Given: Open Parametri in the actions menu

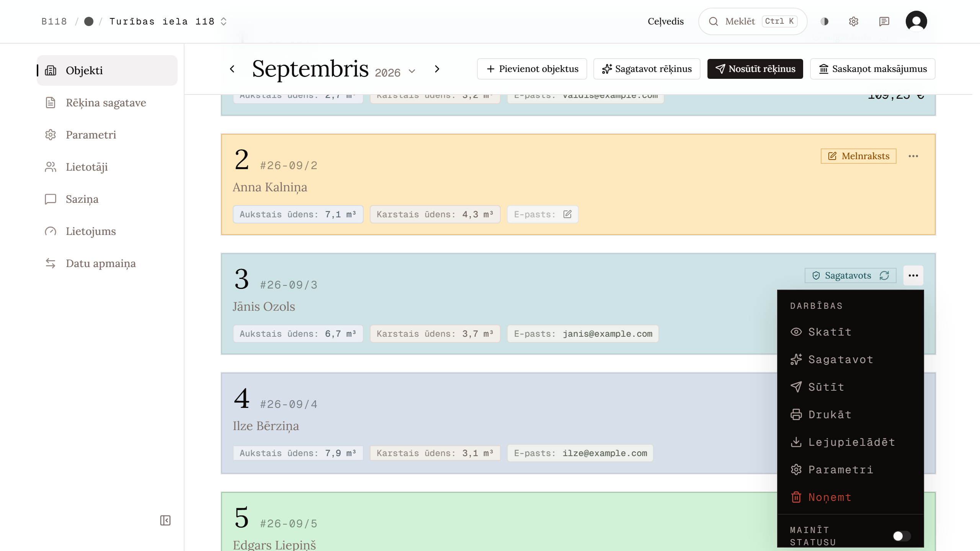Looking at the screenshot, I should [x=851, y=470].
